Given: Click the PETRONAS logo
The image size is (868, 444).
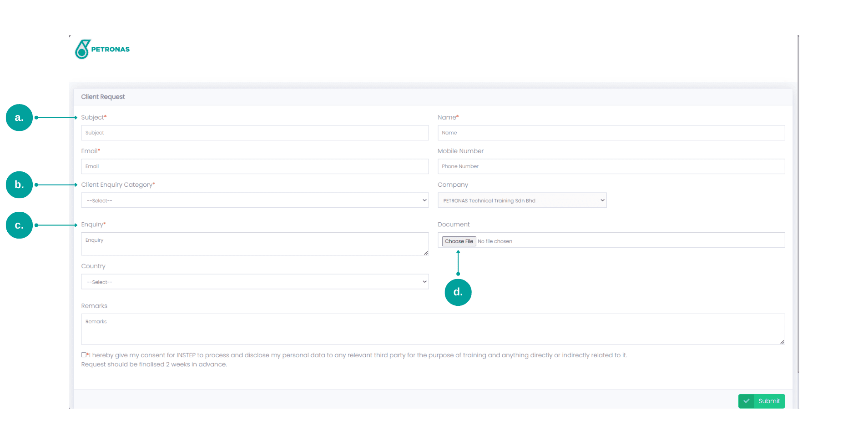Looking at the screenshot, I should tap(102, 49).
